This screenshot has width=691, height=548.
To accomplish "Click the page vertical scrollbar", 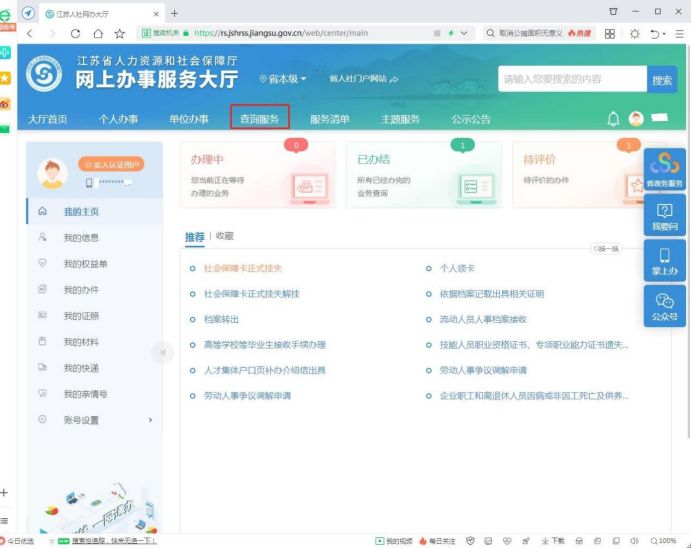I will [688, 241].
